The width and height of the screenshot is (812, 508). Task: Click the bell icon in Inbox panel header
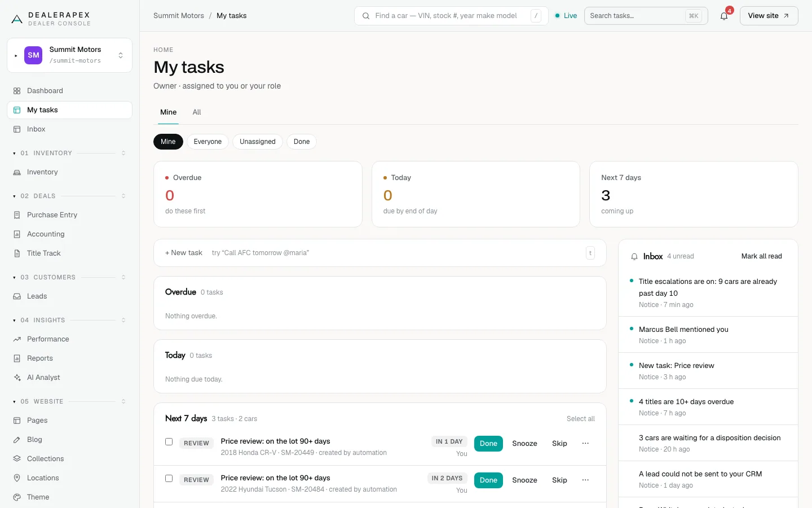click(634, 256)
